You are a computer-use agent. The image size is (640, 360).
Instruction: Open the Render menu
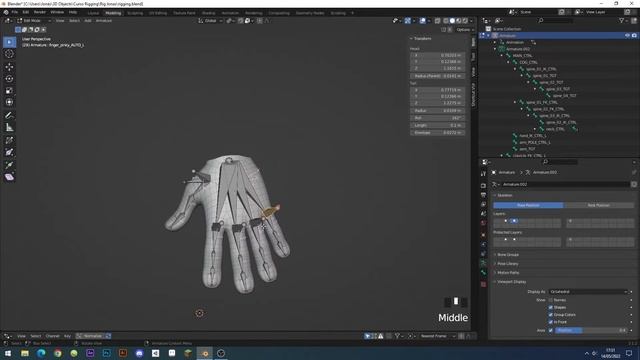pyautogui.click(x=40, y=13)
